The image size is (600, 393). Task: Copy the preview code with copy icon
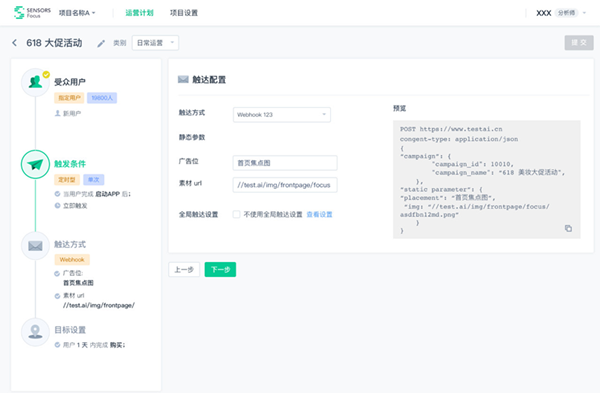coord(569,228)
